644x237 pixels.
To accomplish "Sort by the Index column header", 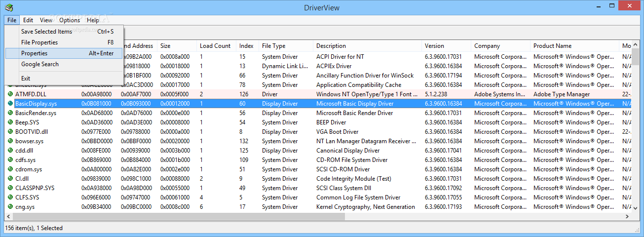I will coord(247,46).
